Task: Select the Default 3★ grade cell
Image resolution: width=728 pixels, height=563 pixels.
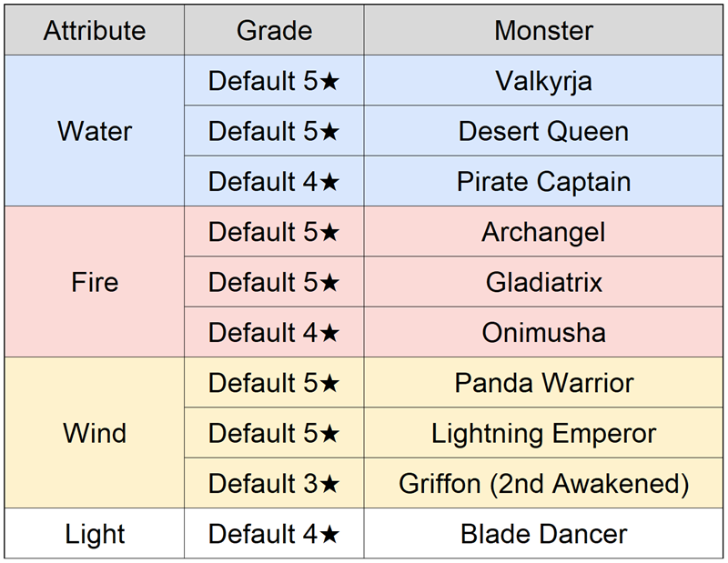Action: (x=274, y=483)
